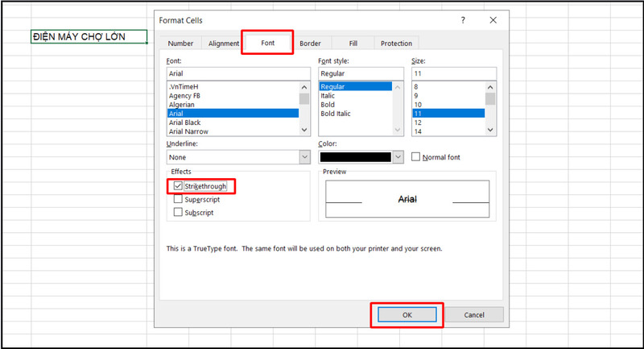Viewport: 644px width, 349px height.
Task: Open the Underline dropdown
Action: (304, 157)
